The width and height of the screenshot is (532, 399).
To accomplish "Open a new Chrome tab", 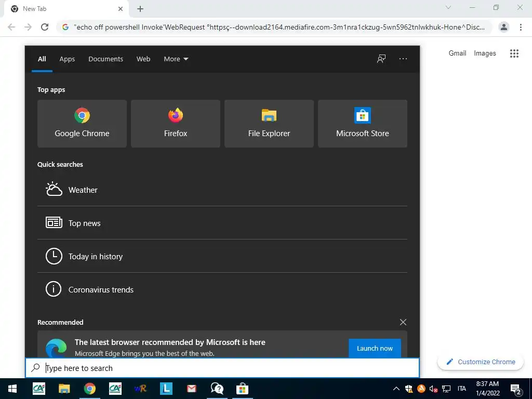I will [140, 9].
